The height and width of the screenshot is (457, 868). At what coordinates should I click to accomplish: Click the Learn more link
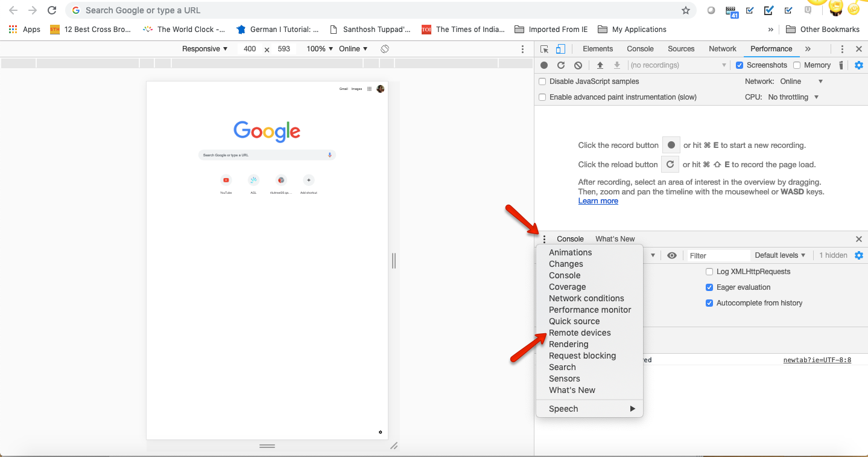598,200
